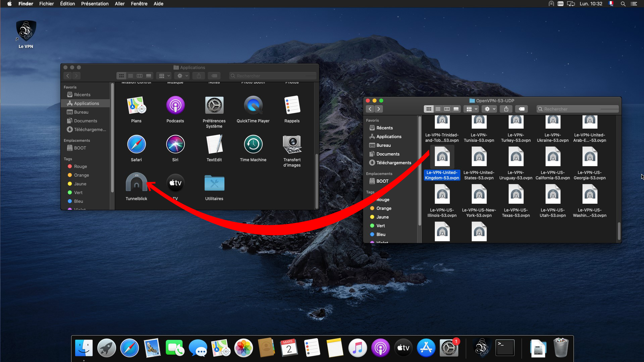Open the Rappels app in Applications window
This screenshot has height=362, width=644.
pos(292,105)
